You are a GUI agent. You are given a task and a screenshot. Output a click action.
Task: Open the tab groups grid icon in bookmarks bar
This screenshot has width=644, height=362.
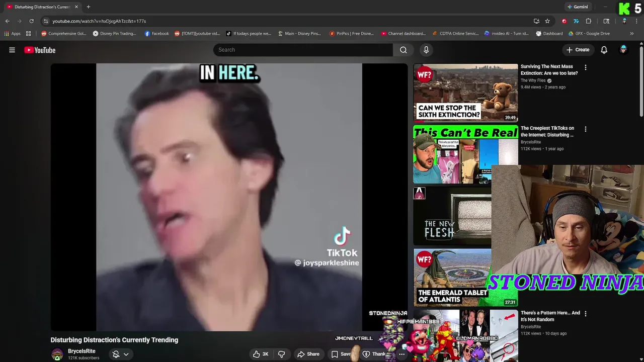[x=29, y=34]
